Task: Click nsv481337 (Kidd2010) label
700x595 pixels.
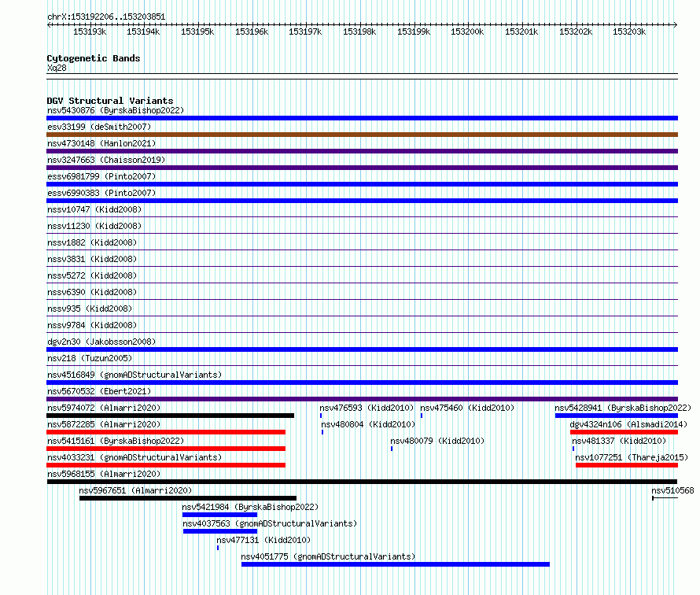Action: (619, 441)
